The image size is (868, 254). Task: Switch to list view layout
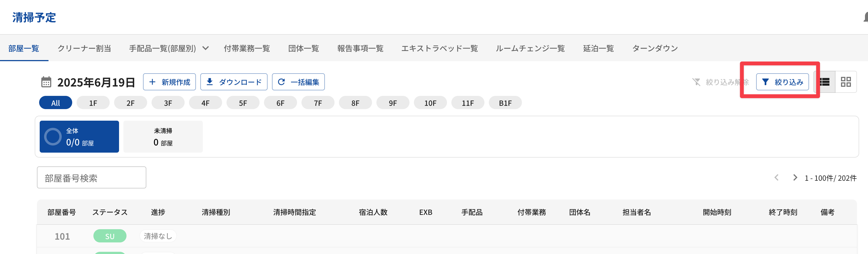pos(824,82)
